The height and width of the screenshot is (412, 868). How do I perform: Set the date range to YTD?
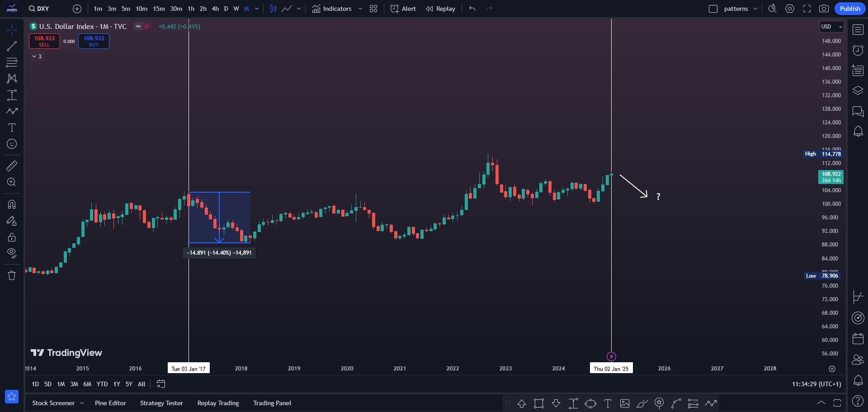pyautogui.click(x=102, y=384)
